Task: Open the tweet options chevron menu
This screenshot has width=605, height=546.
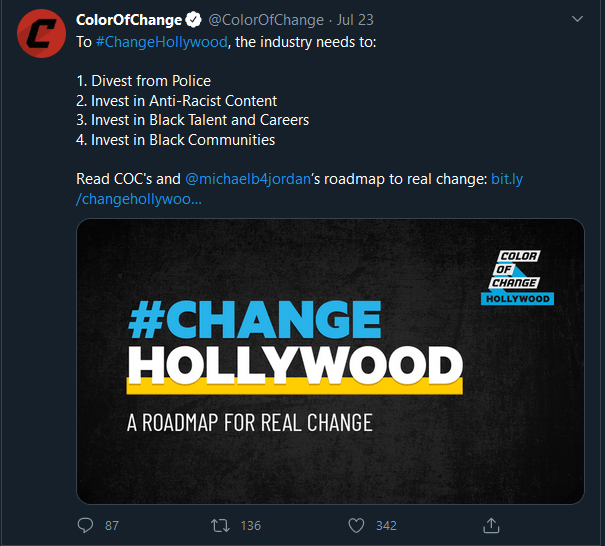Action: click(576, 20)
